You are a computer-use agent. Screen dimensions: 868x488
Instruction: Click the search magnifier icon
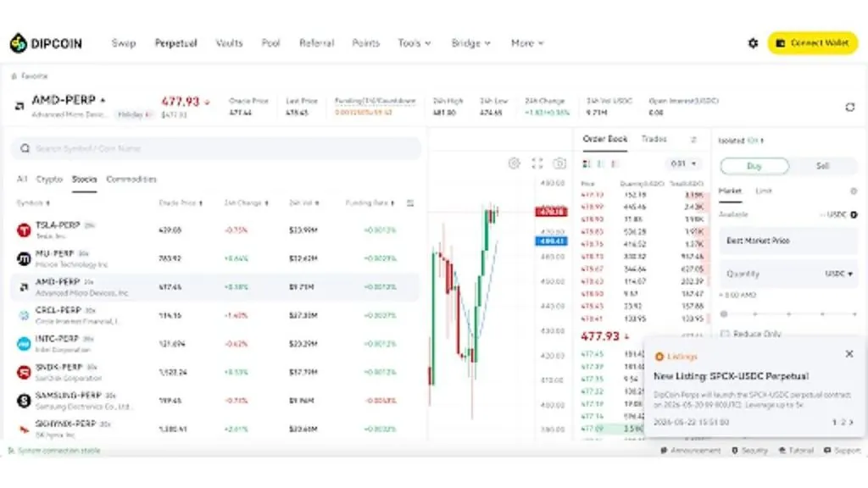coord(25,148)
